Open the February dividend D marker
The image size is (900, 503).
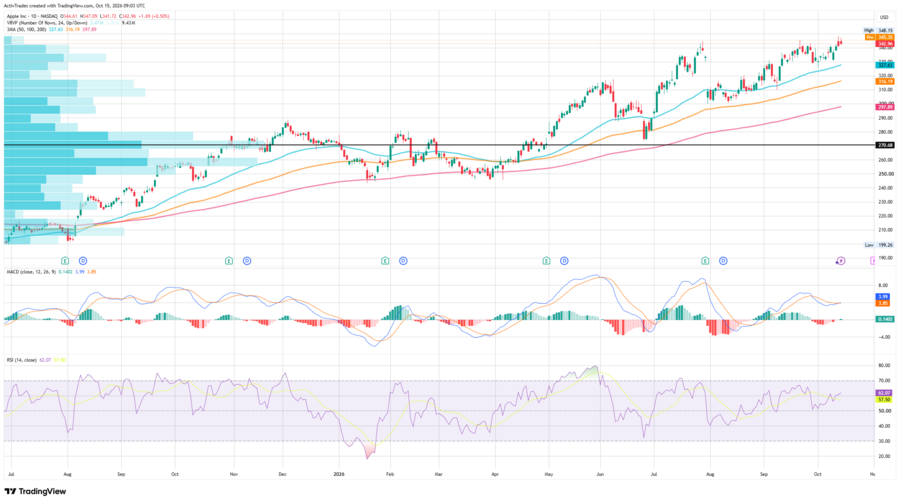pos(403,261)
